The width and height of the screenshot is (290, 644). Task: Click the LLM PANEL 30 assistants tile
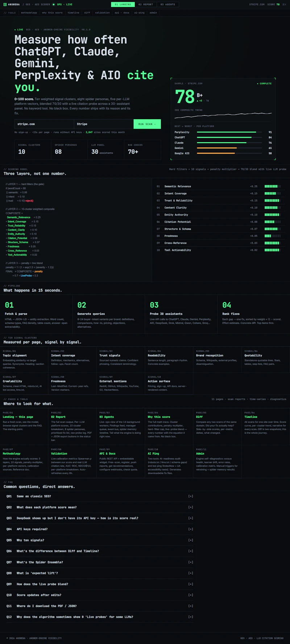click(x=106, y=150)
